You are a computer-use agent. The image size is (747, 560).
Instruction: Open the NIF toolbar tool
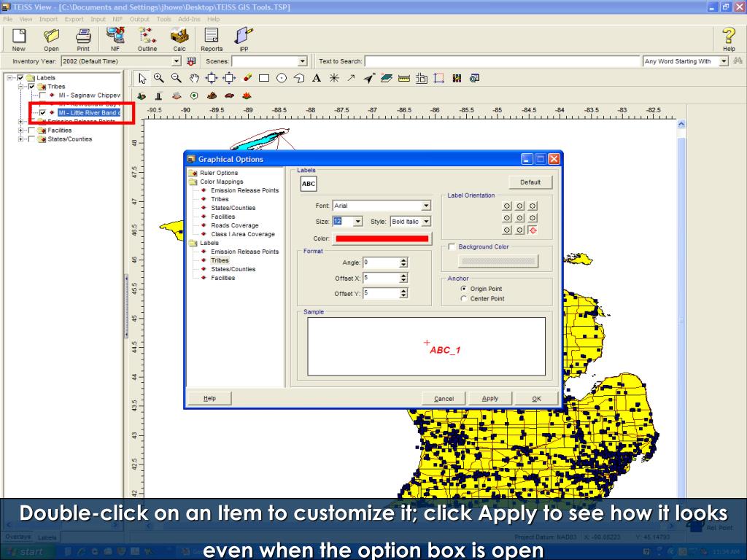tap(115, 39)
